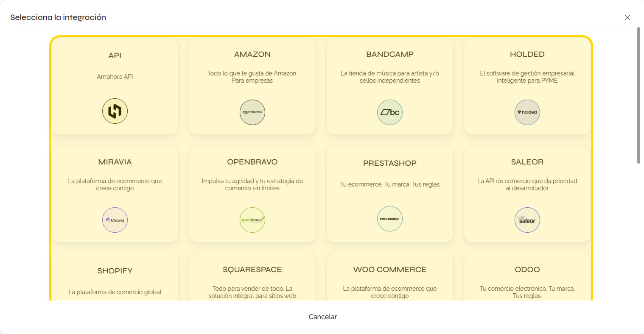The image size is (644, 334).
Task: Click the Openbravo logo icon
Action: click(x=252, y=220)
